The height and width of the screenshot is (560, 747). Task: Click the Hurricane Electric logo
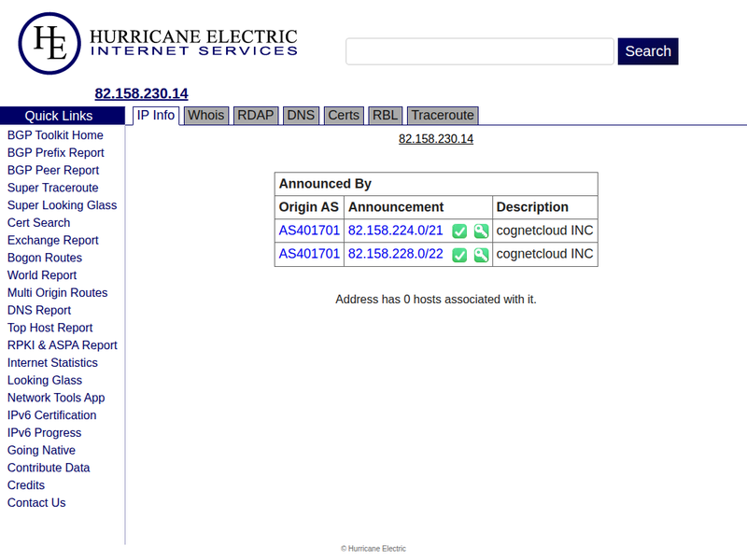point(158,43)
